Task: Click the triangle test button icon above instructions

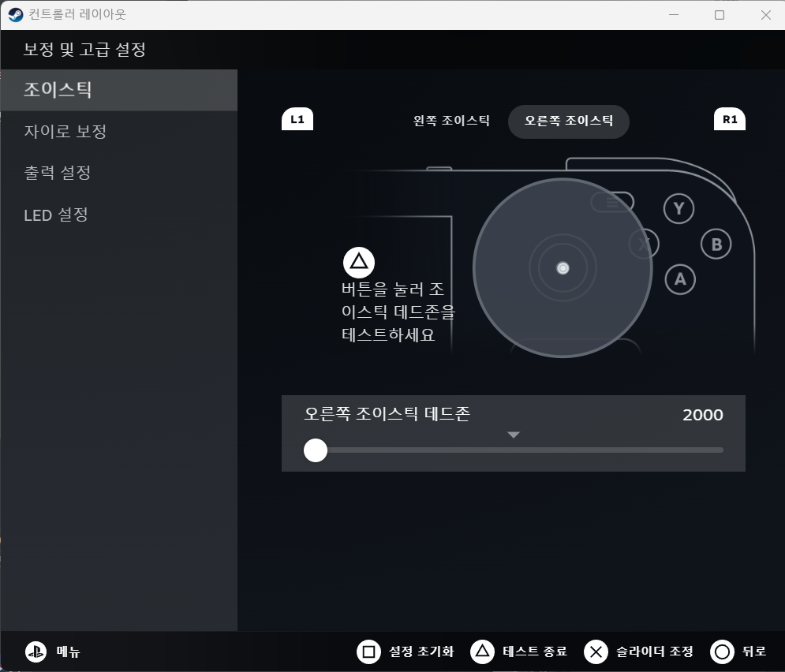Action: tap(359, 262)
